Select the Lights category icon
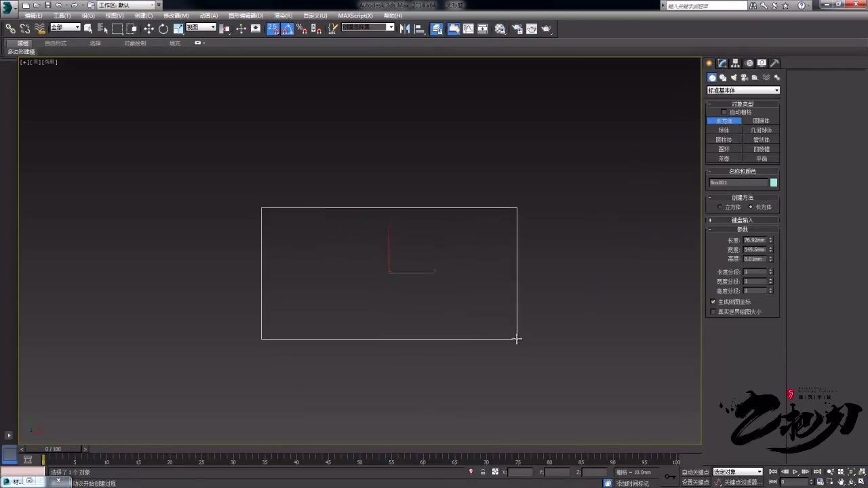Screen dimensions: 868x488 tap(733, 77)
